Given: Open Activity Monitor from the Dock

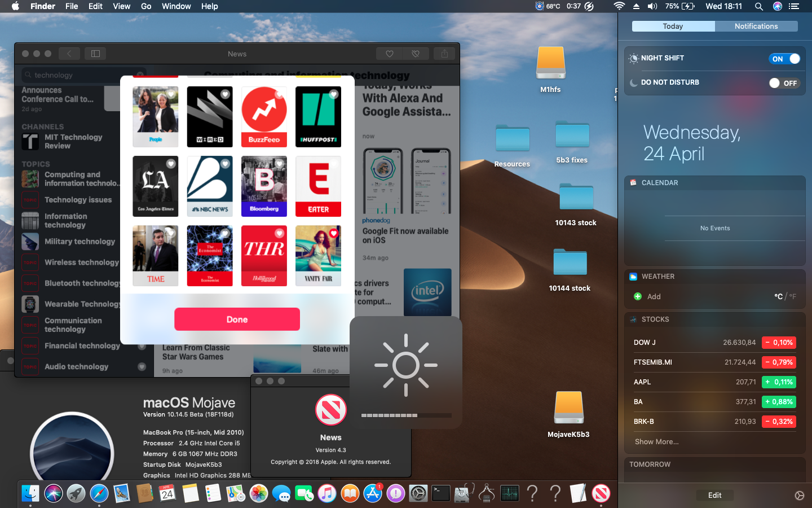Looking at the screenshot, I should 510,493.
